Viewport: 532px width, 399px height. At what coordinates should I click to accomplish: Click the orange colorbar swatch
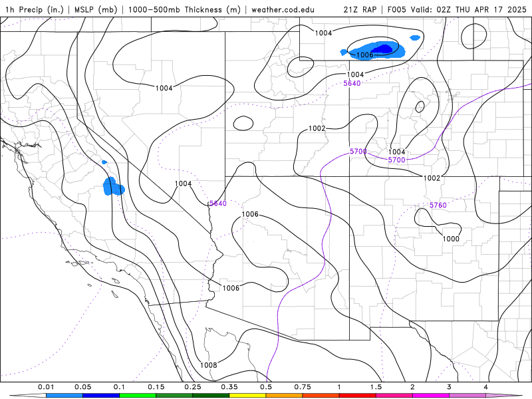285,396
